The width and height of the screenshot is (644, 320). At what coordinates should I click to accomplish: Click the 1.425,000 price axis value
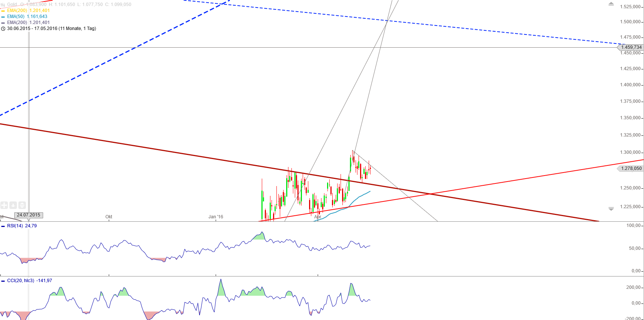pyautogui.click(x=630, y=69)
